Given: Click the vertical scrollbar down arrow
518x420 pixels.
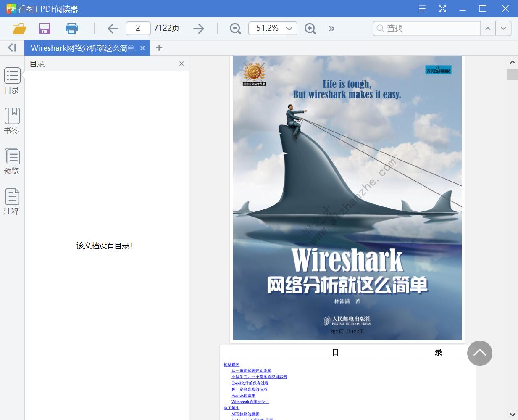Looking at the screenshot, I should (x=513, y=415).
